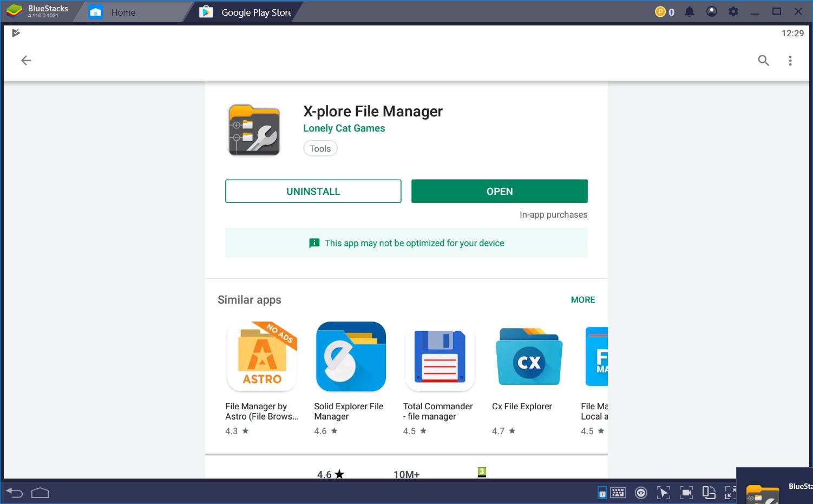This screenshot has width=813, height=504.
Task: Click the BlueStacks coin points icon
Action: (x=660, y=12)
